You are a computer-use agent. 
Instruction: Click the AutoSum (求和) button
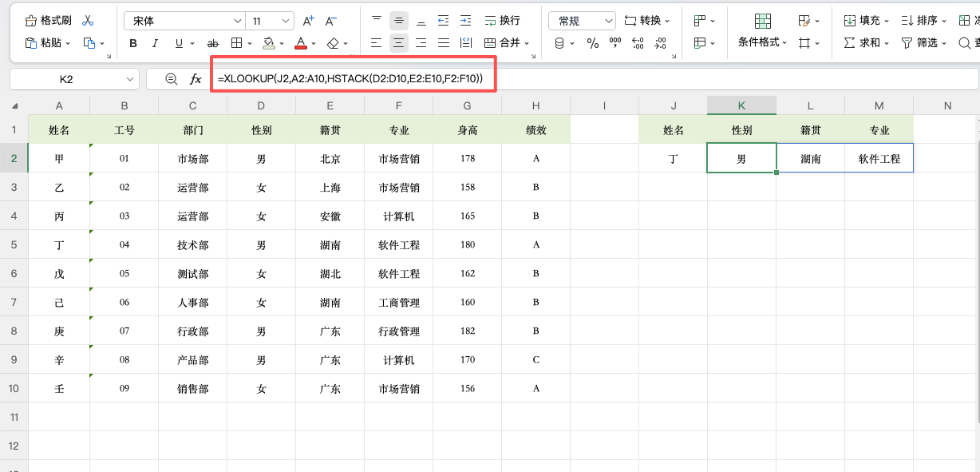pyautogui.click(x=866, y=43)
